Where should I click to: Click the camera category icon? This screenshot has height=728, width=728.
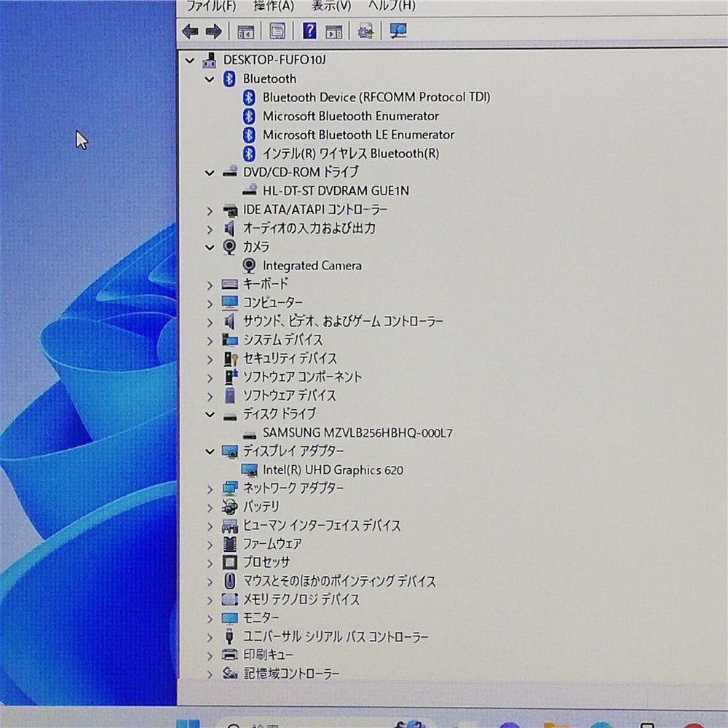[229, 247]
